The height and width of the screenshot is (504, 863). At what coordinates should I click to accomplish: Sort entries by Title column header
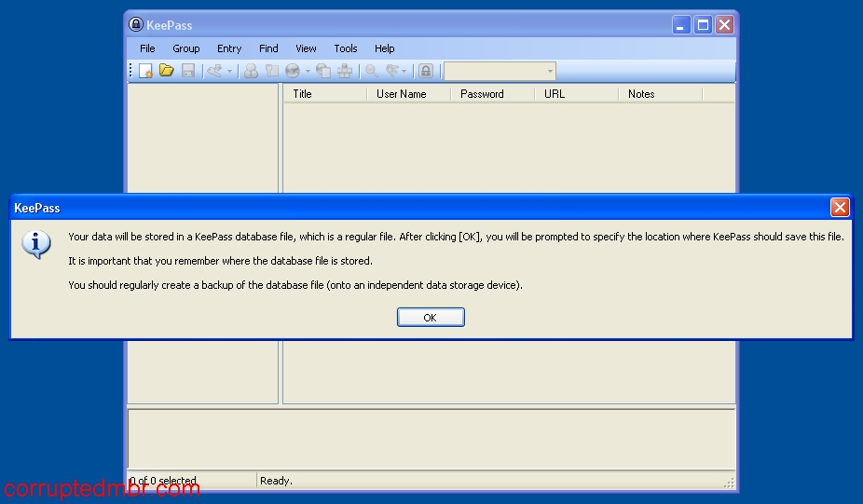[325, 94]
